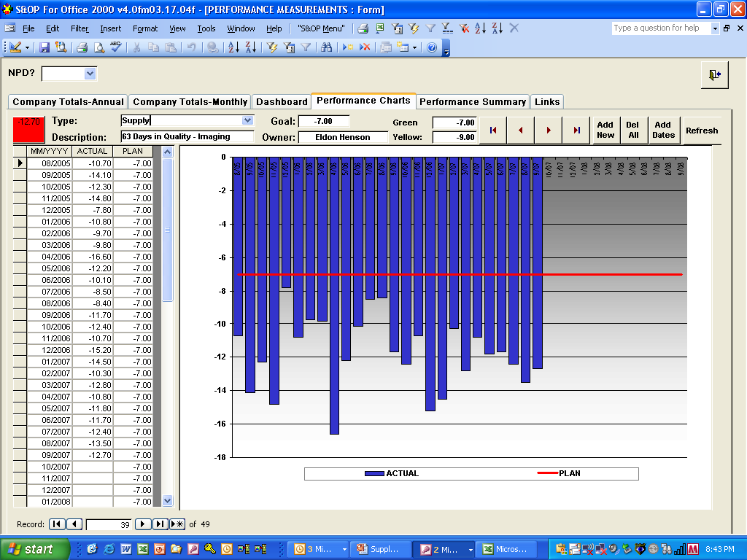Insert a new record with the arrow-asterisk icon
The width and height of the screenshot is (747, 560).
(348, 47)
